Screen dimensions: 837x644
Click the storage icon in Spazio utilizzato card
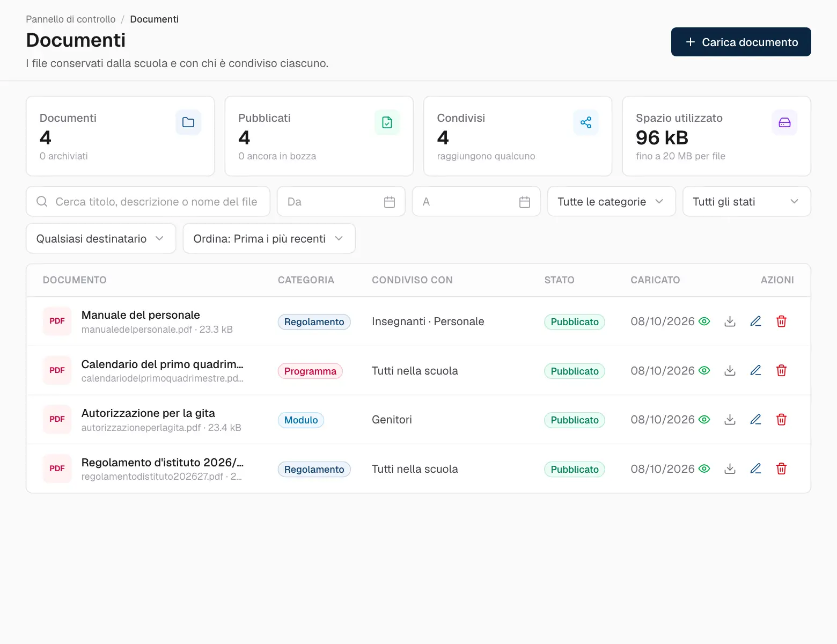(784, 122)
